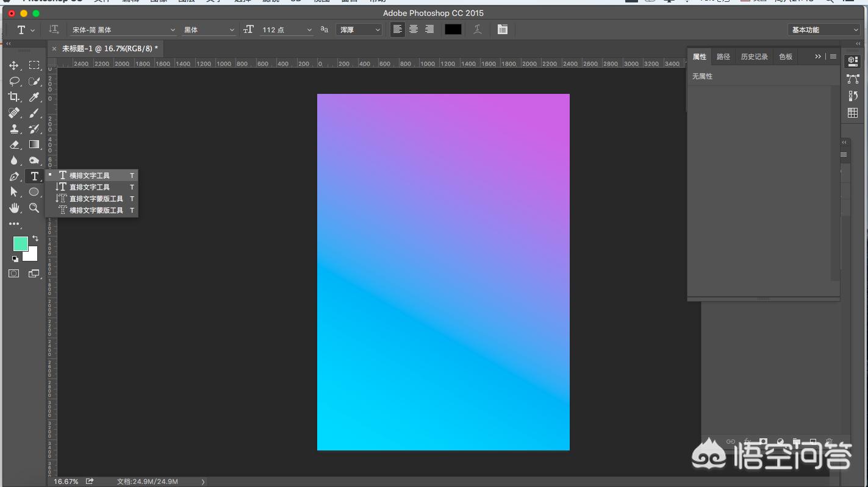Select the Zoom magnifier tool
Screen dimensions: 868x487
34,208
